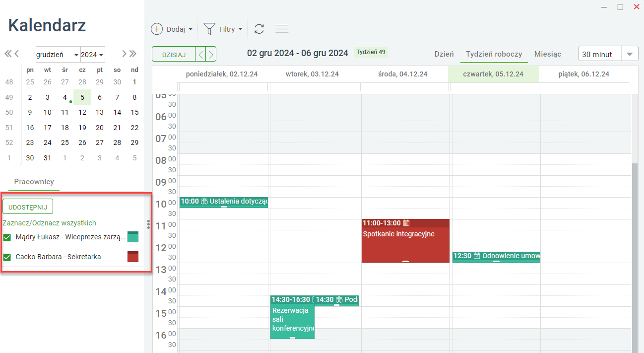The image size is (644, 353).
Task: Click the Tydzień 49 badge
Action: pos(371,52)
